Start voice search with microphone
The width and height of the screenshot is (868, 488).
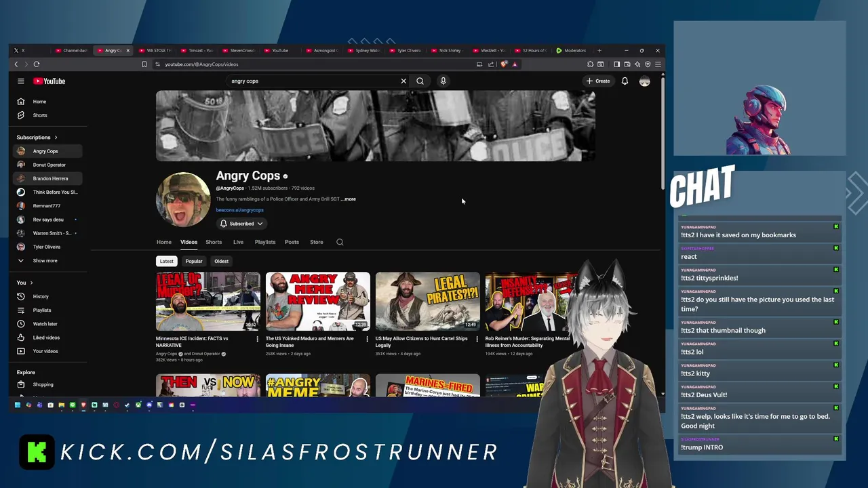443,81
